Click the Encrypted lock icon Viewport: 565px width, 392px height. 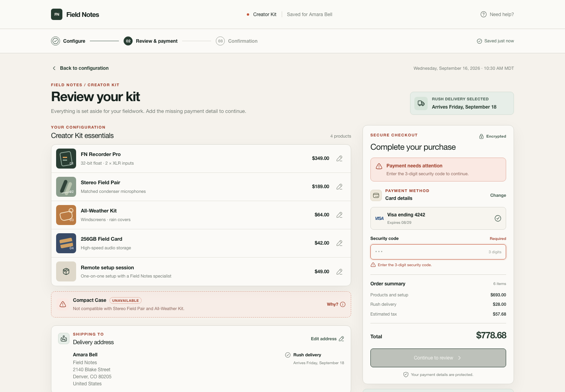pyautogui.click(x=481, y=136)
